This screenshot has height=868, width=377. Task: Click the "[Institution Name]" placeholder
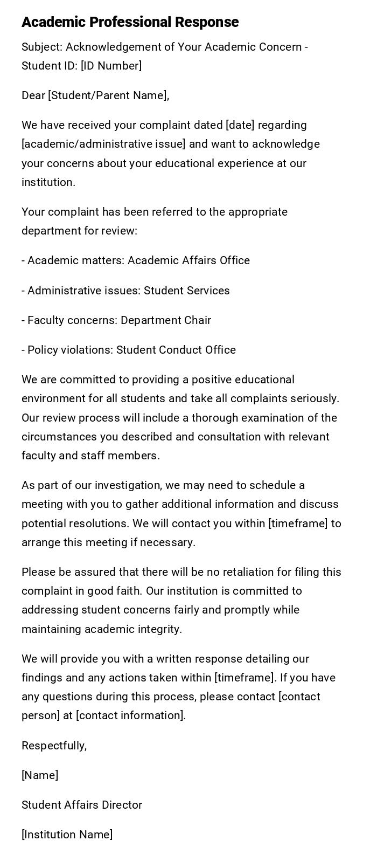(x=67, y=835)
